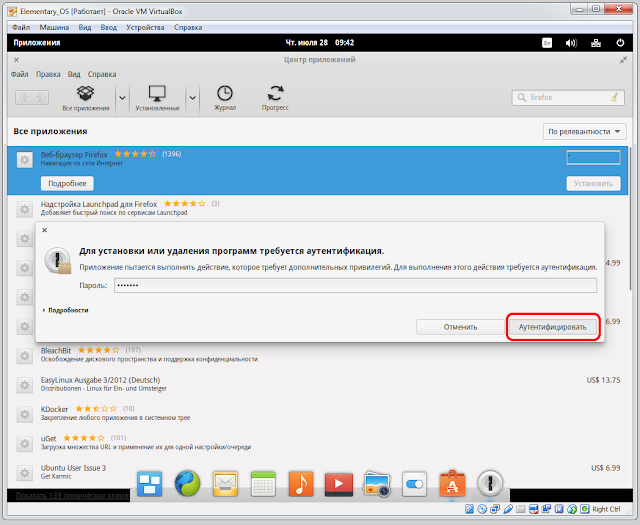Select the KDocker list entry
The height and width of the screenshot is (525, 640).
coord(318,414)
